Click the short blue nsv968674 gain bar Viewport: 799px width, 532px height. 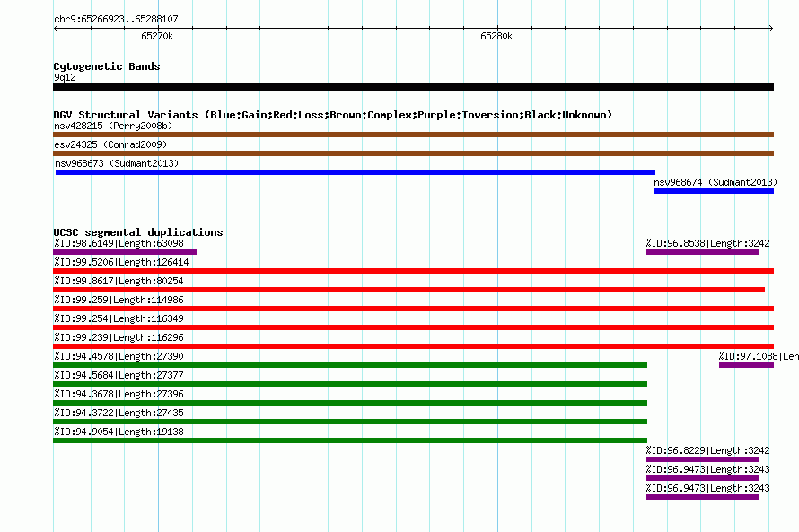714,191
